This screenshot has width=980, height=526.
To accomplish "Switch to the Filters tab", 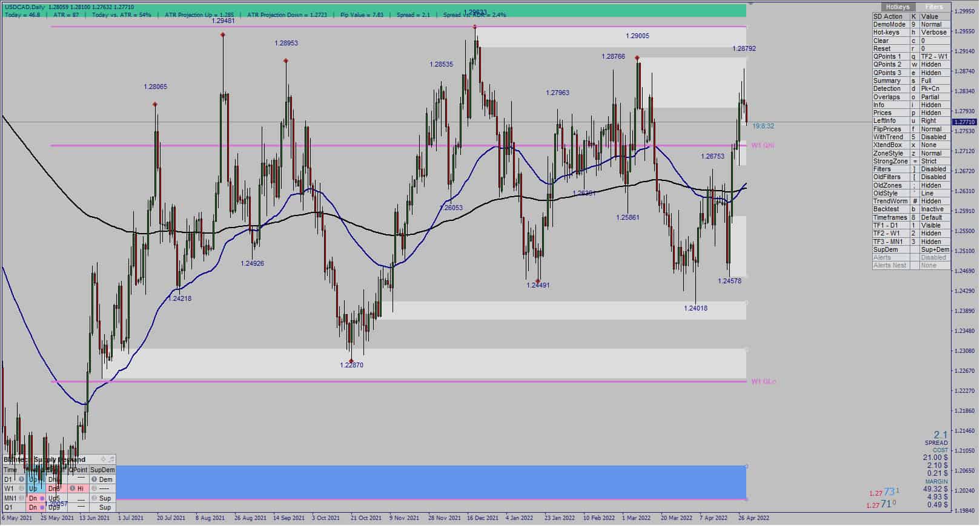I will (934, 7).
